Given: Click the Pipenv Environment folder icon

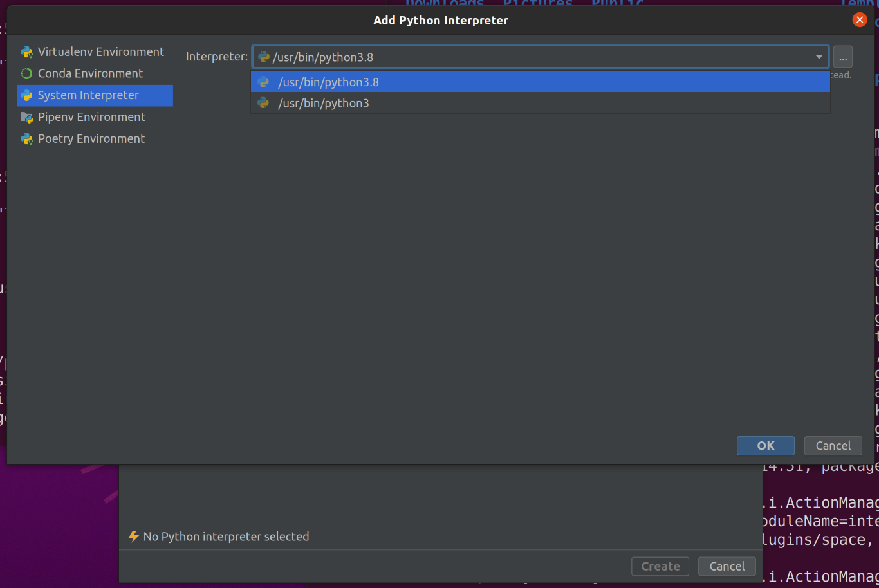Looking at the screenshot, I should (26, 118).
